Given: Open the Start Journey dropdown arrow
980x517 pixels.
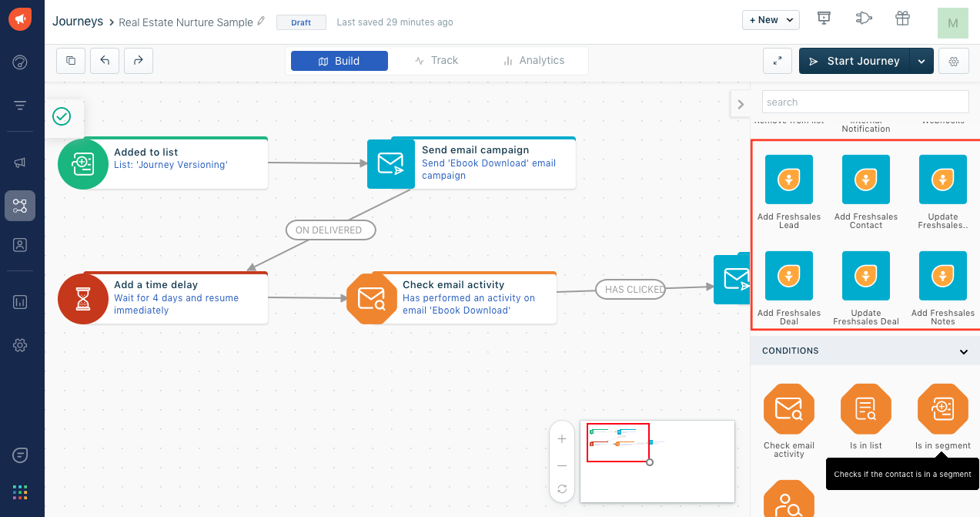Looking at the screenshot, I should click(920, 60).
